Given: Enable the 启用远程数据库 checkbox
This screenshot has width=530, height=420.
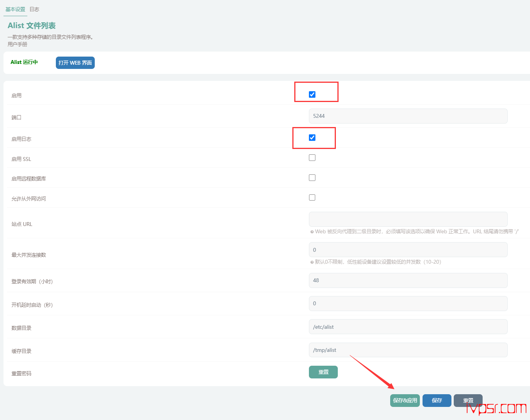Looking at the screenshot, I should [312, 177].
